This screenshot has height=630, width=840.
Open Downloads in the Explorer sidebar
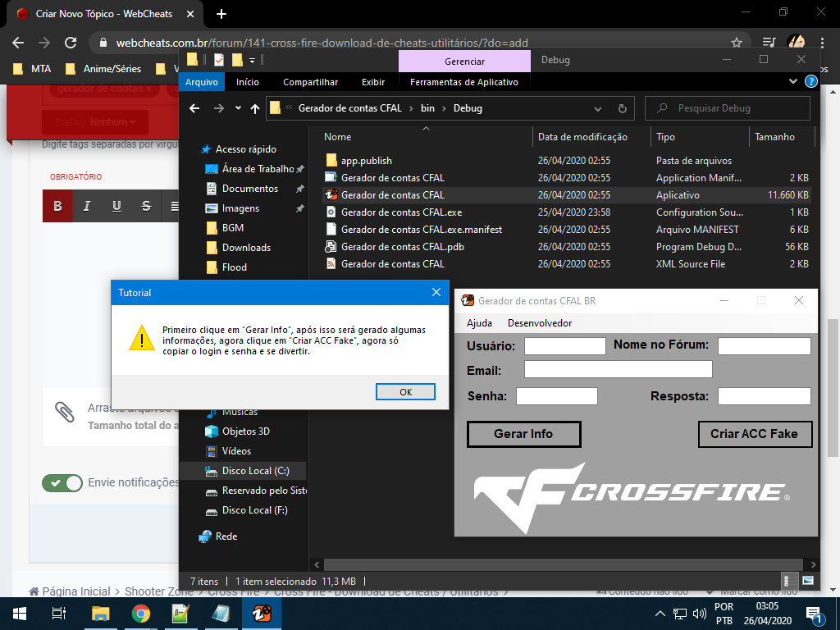click(246, 248)
